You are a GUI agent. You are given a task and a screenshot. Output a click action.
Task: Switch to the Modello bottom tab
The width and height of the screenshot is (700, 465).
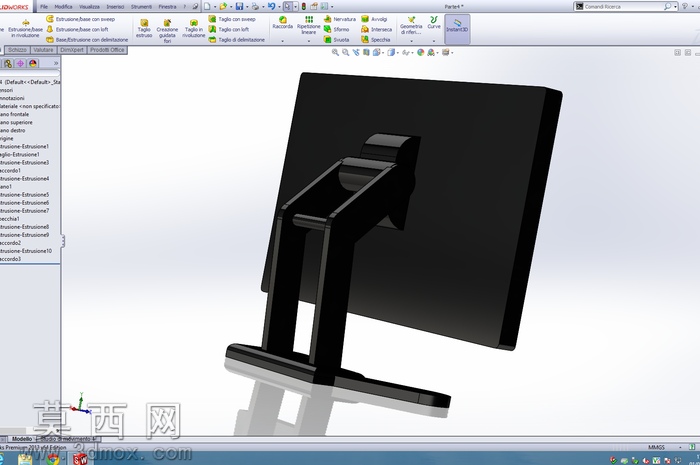pyautogui.click(x=22, y=439)
